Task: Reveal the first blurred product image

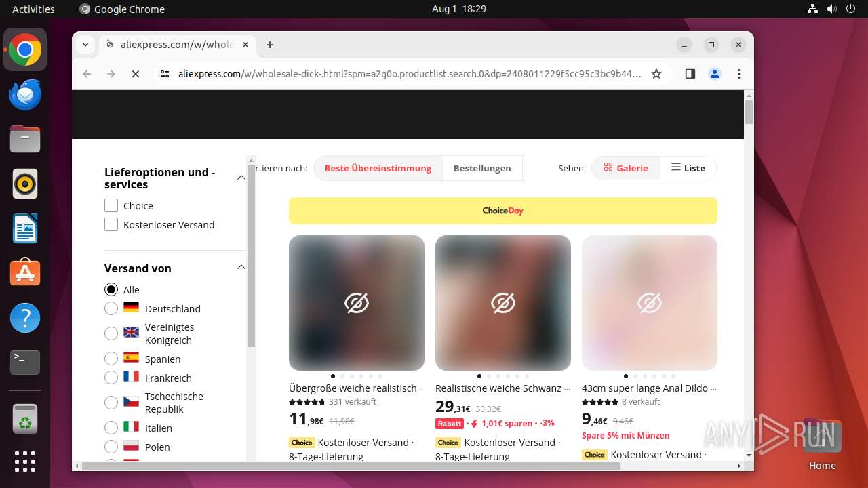Action: pyautogui.click(x=357, y=303)
